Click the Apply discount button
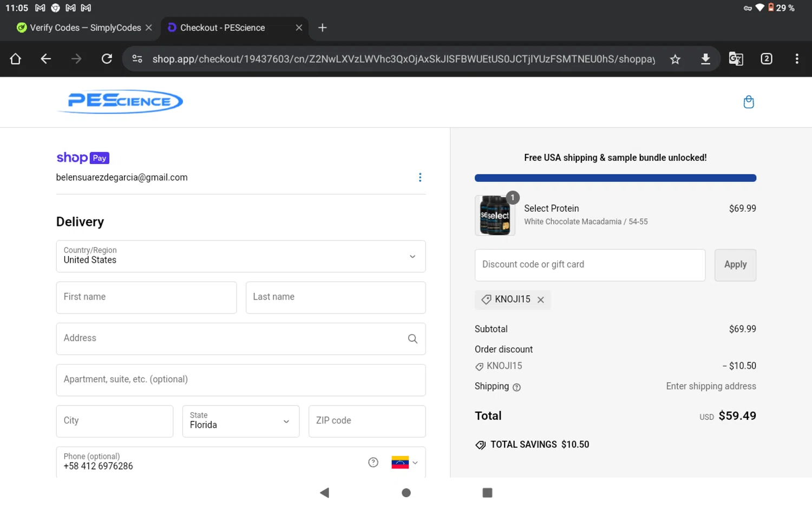 coord(735,265)
